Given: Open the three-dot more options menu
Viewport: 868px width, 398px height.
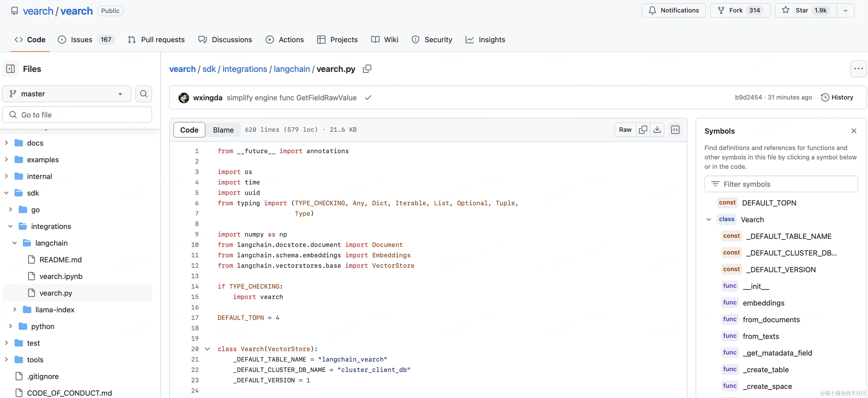Looking at the screenshot, I should coord(858,69).
